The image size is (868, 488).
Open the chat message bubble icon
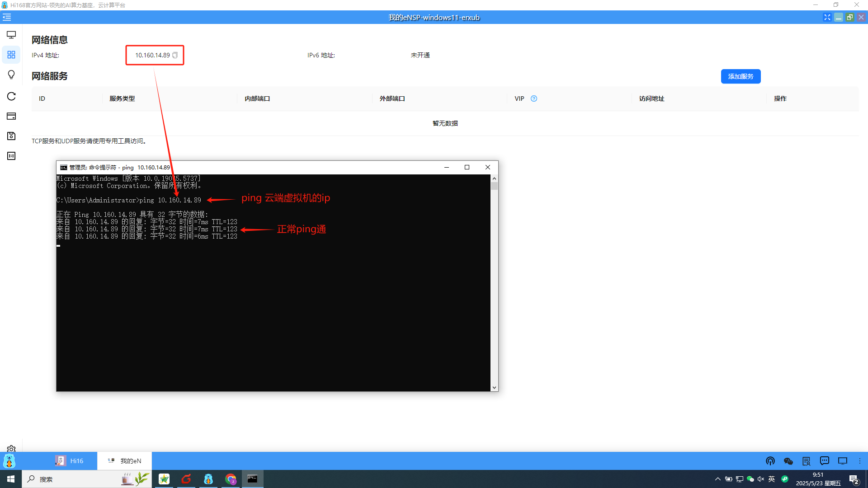825,461
